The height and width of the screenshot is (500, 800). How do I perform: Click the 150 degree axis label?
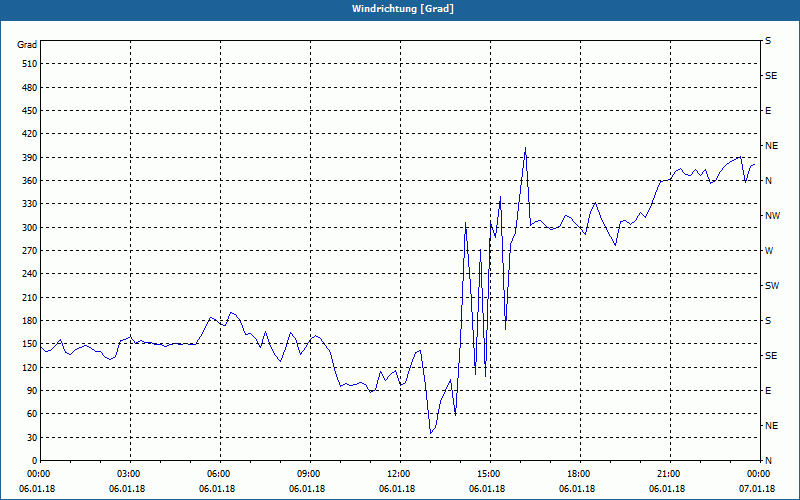click(x=30, y=344)
